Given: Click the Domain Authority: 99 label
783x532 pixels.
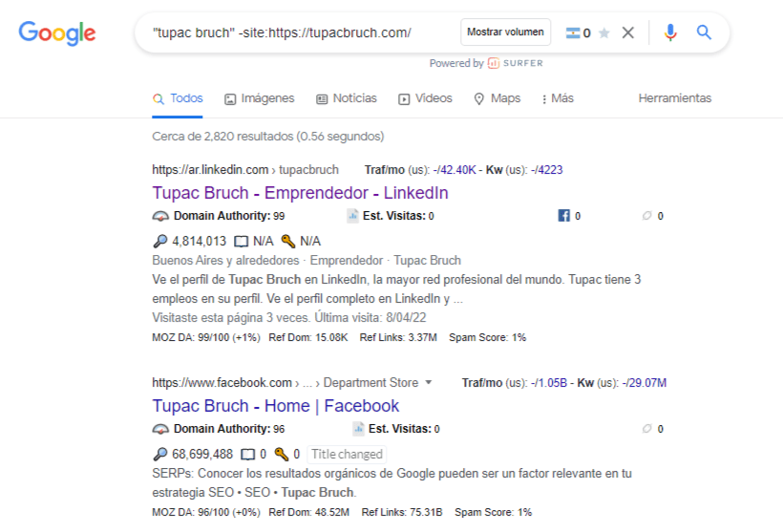Looking at the screenshot, I should click(x=229, y=216).
